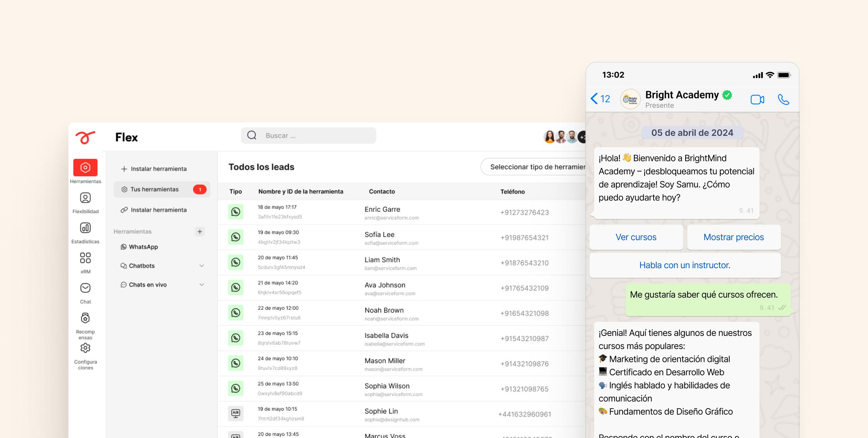The image size is (868, 438).
Task: Click the Bright Academy verified badge
Action: click(727, 95)
